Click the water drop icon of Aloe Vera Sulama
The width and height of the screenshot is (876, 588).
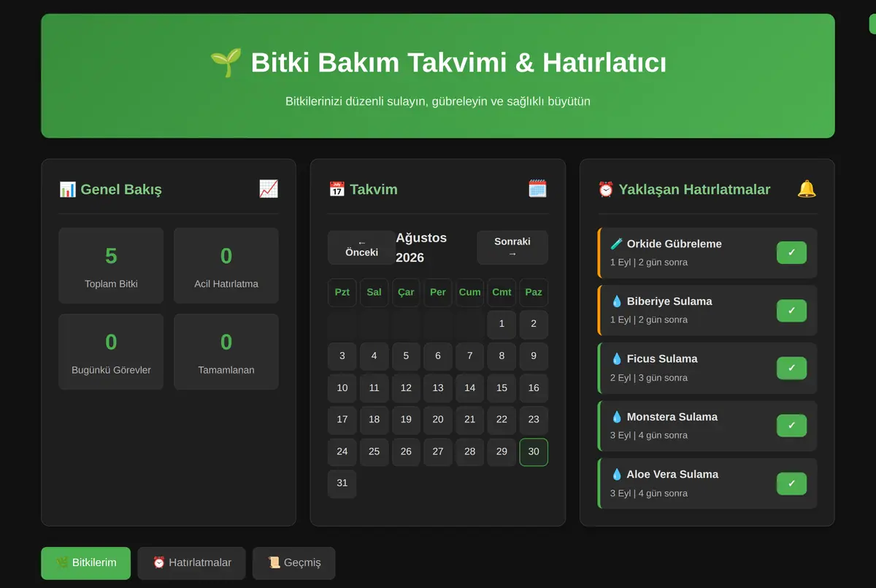pos(617,474)
